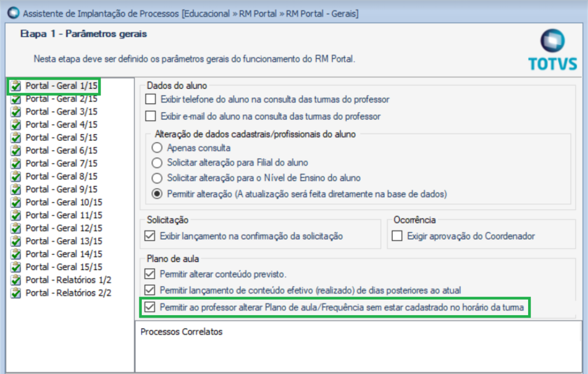Select the Apenas consulta radio option
The height and width of the screenshot is (374, 588).
[157, 148]
